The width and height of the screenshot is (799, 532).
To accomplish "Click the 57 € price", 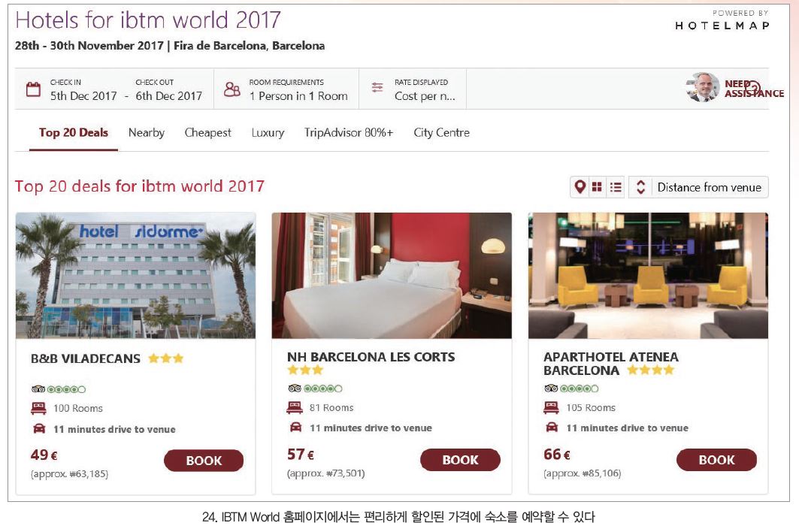I will click(x=301, y=454).
